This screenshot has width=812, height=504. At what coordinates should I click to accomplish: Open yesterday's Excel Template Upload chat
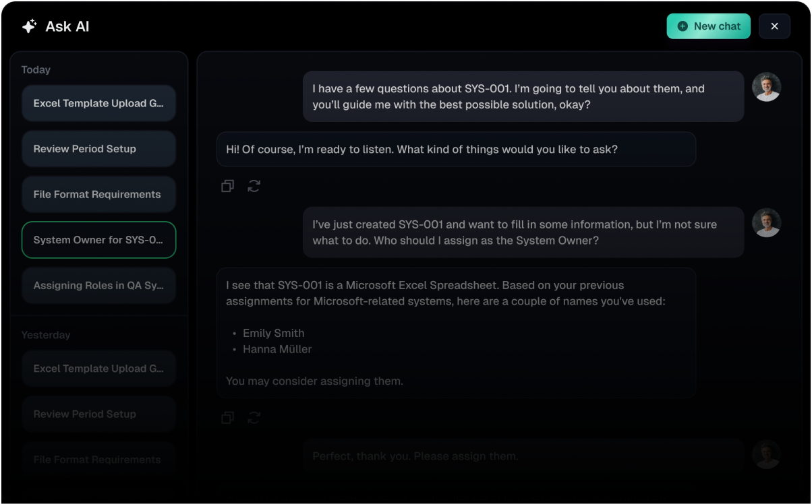pos(98,369)
